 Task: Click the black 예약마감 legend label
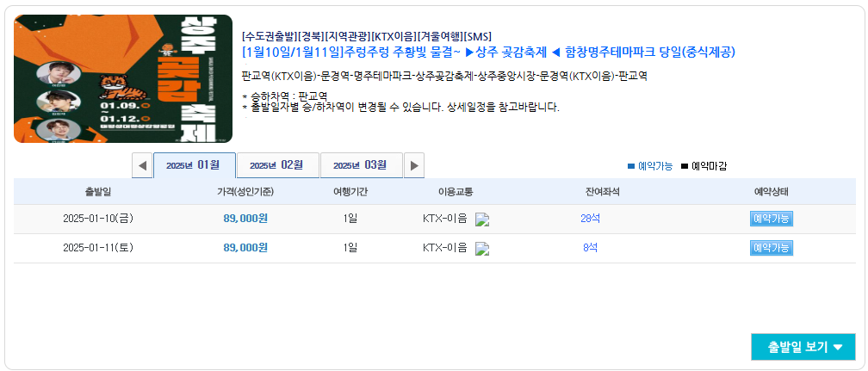tap(710, 166)
